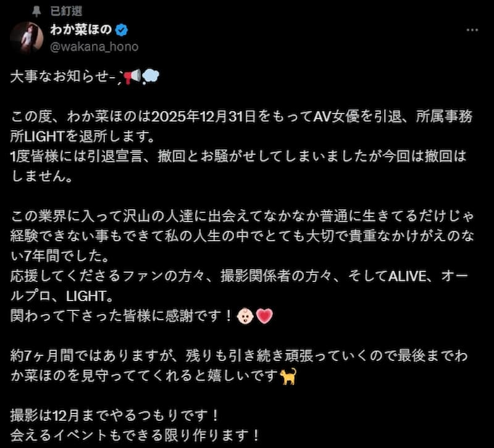Open the わか菜ほの profile avatar
The image size is (494, 448).
[x=27, y=37]
